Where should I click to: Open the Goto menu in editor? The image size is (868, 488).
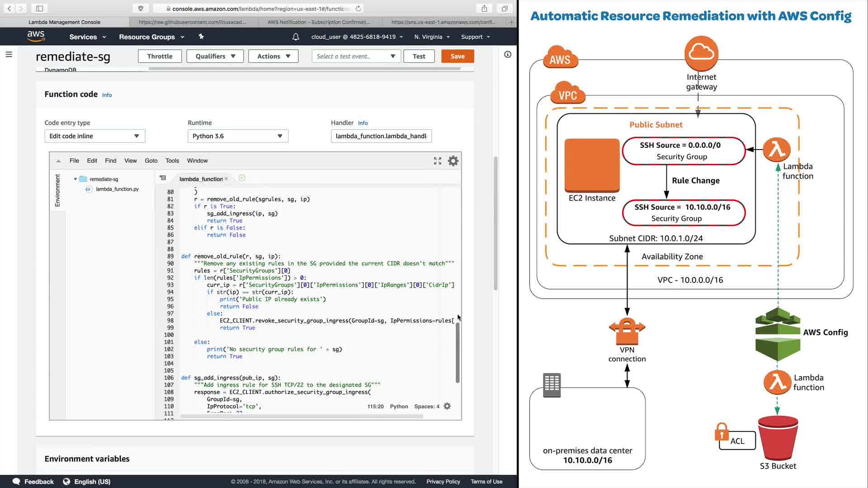pos(151,161)
